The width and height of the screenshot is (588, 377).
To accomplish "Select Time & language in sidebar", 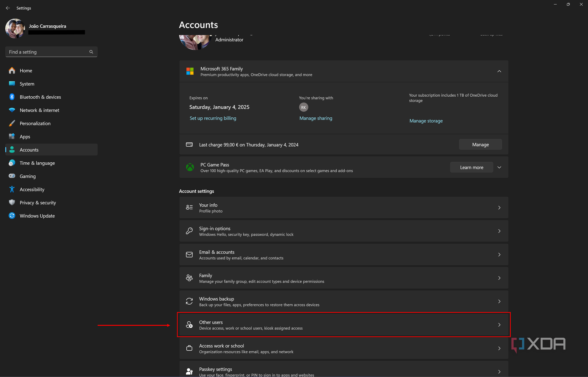I will pyautogui.click(x=37, y=163).
